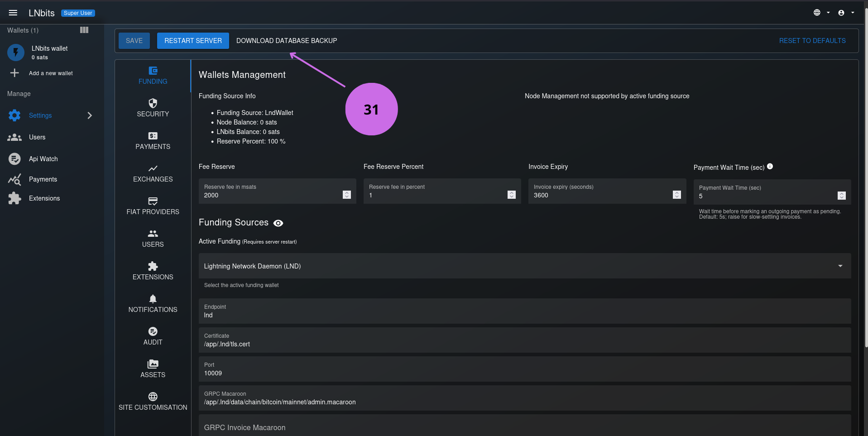Click the grid icon beside Wallets (1)

(x=84, y=30)
